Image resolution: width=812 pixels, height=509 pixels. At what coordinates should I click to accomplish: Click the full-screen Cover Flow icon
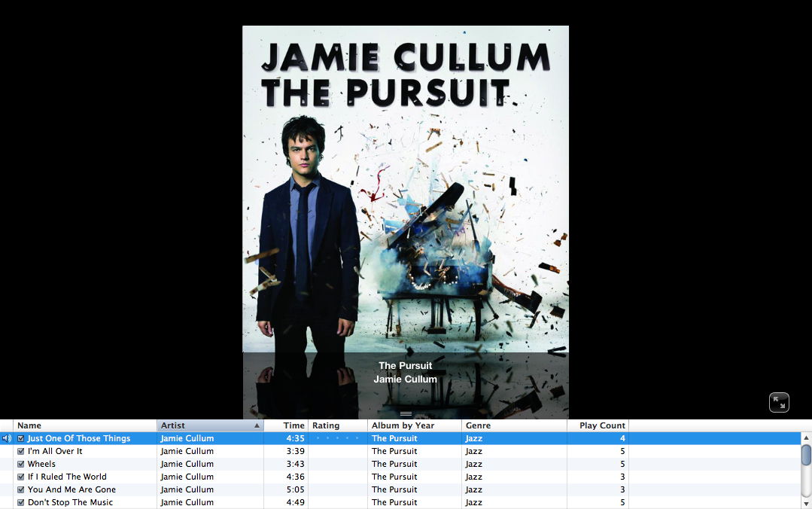(x=779, y=402)
